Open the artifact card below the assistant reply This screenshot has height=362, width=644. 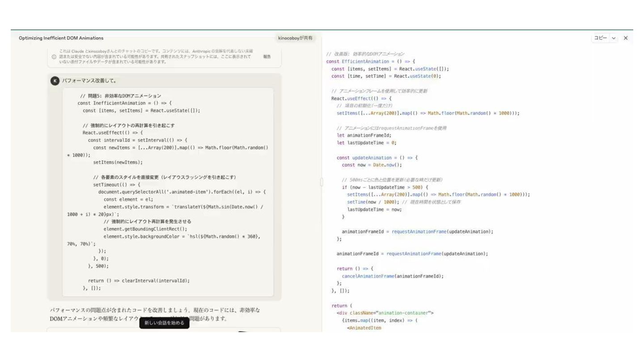164,330
